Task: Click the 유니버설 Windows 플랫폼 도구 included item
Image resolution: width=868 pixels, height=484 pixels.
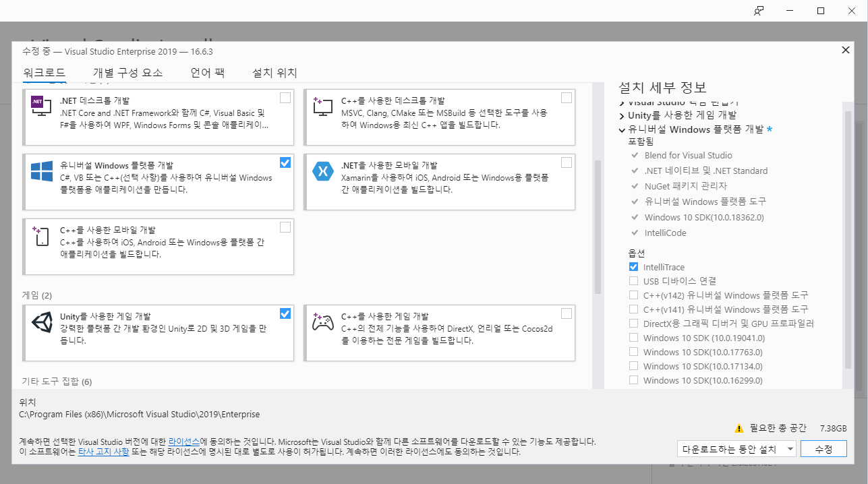Action: tap(705, 202)
